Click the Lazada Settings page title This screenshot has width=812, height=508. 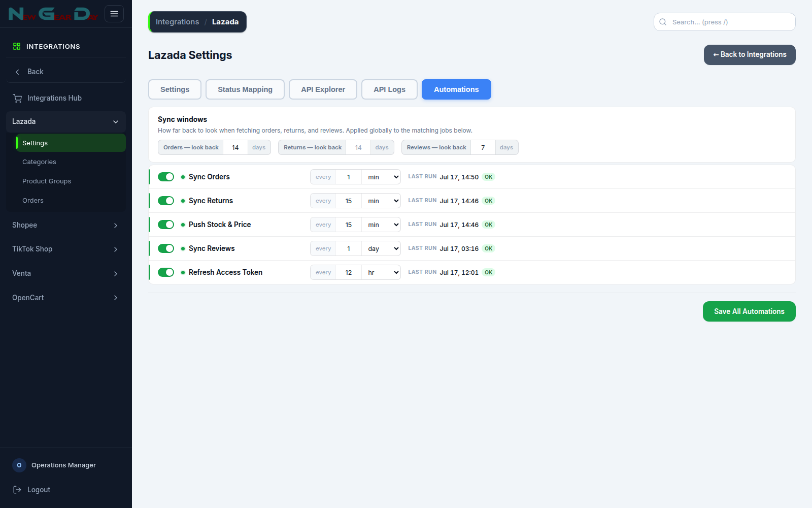[x=190, y=55]
